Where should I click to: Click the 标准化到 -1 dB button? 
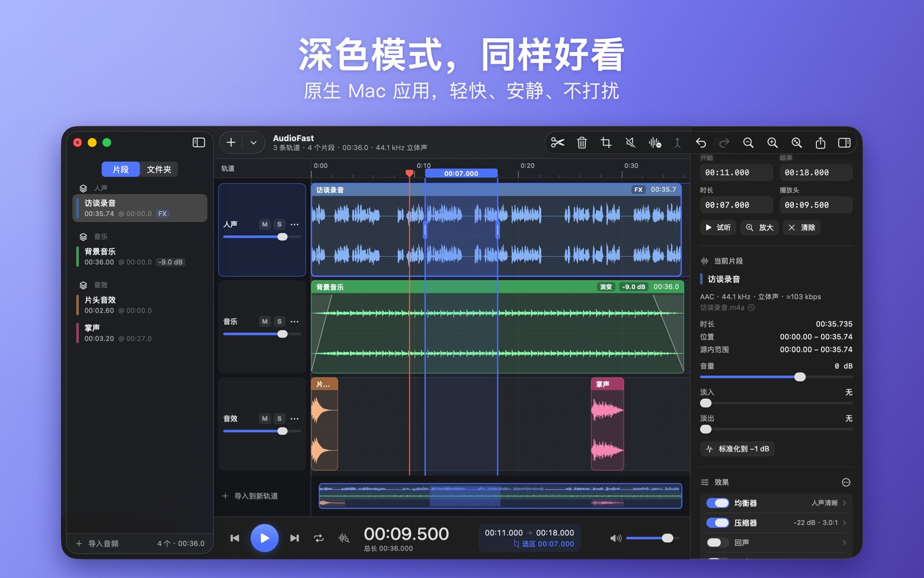point(737,449)
